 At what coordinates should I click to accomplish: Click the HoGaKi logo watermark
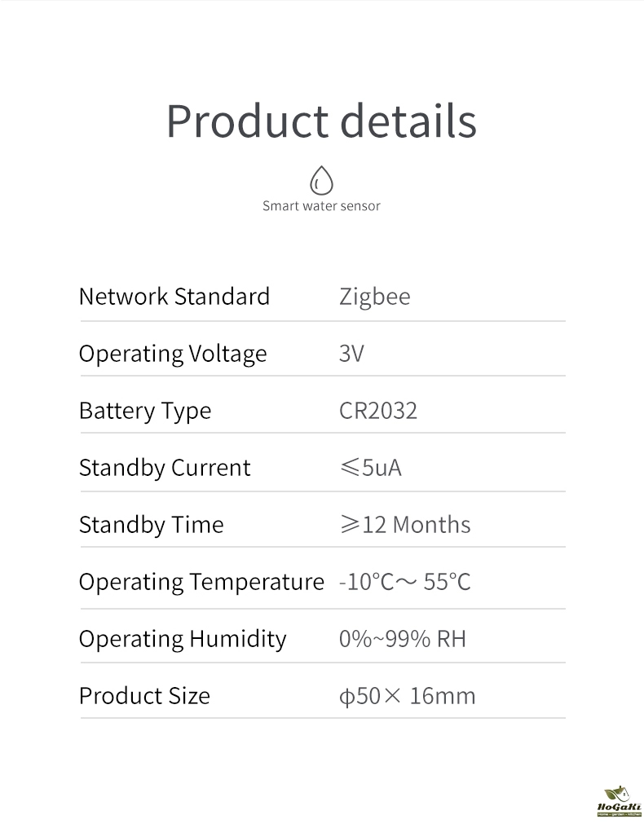(x=620, y=802)
